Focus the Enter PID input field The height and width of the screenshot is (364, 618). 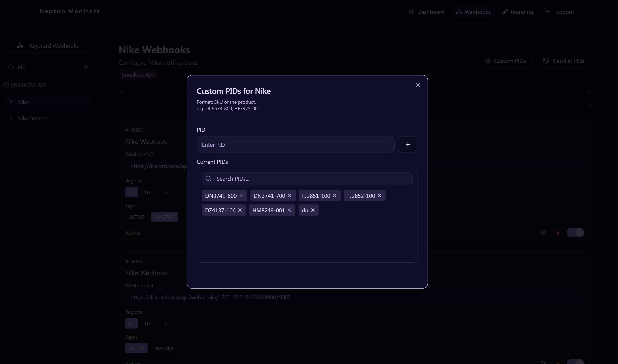pyautogui.click(x=295, y=144)
